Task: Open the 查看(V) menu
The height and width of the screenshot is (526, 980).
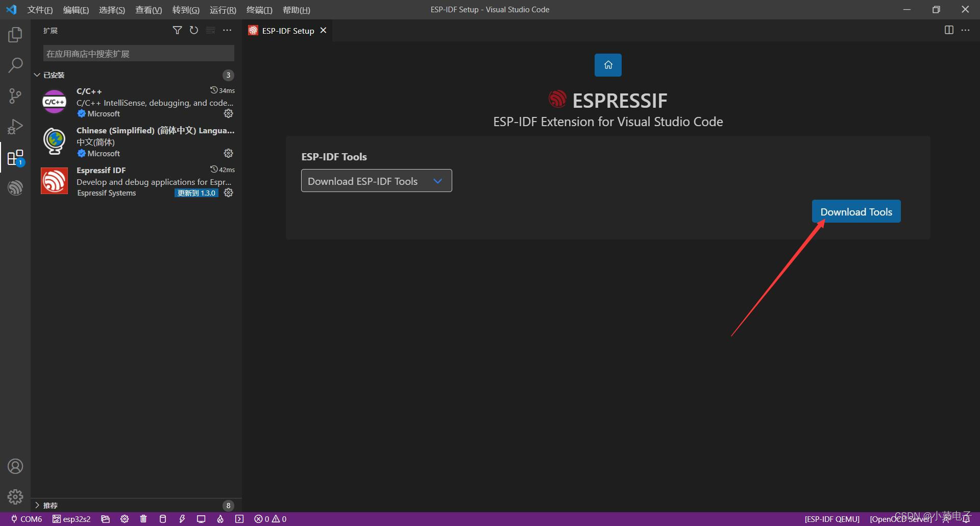Action: [149, 10]
